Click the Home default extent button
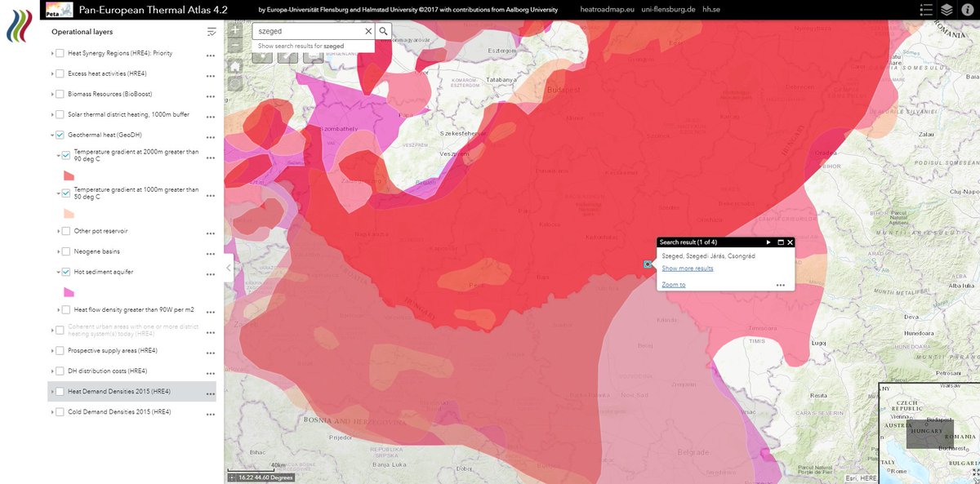The image size is (980, 484). [235, 66]
